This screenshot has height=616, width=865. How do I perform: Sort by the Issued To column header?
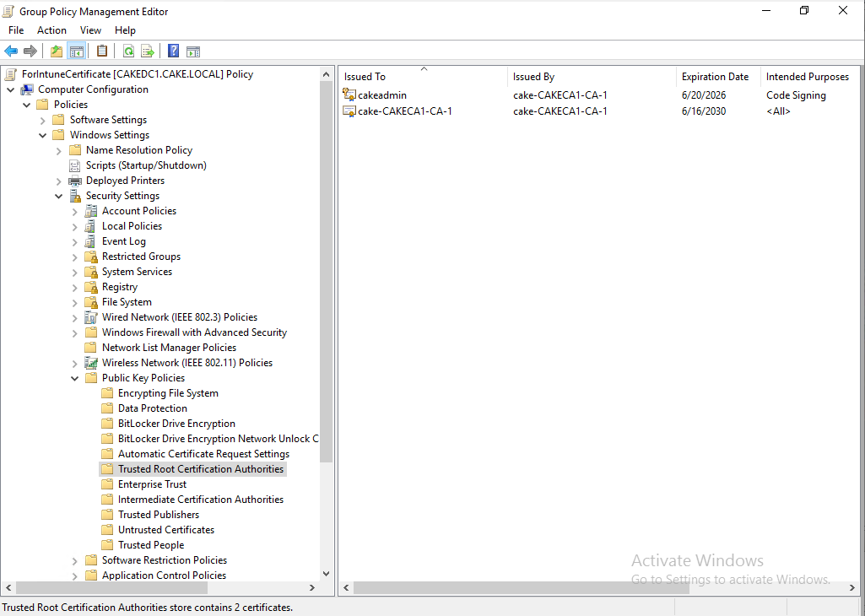(x=423, y=77)
